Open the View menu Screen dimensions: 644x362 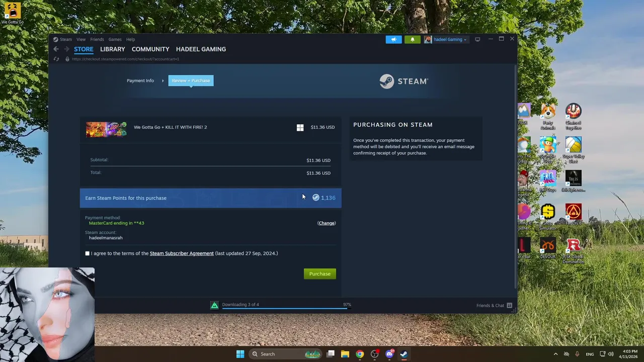[x=81, y=39]
